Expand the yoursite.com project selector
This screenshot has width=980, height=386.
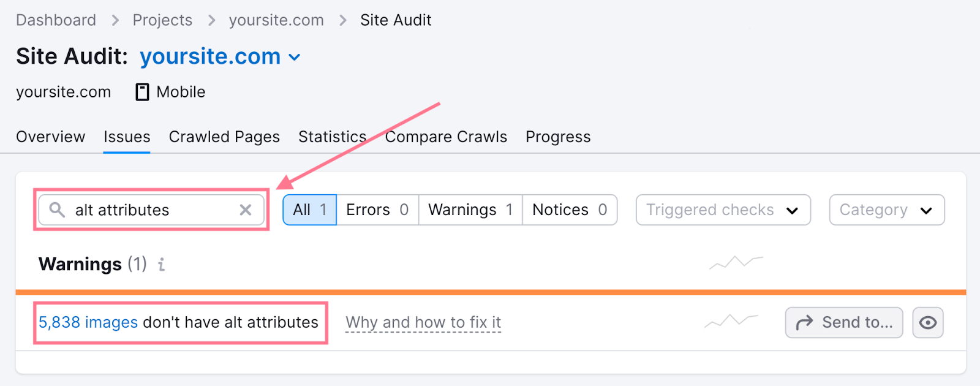coord(295,57)
